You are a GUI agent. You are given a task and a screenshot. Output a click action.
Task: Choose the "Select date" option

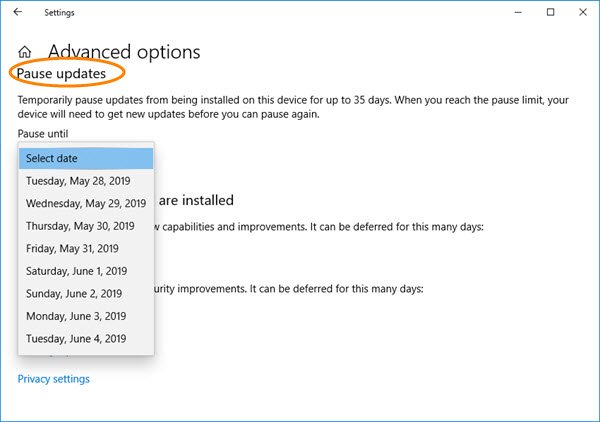[x=86, y=158]
